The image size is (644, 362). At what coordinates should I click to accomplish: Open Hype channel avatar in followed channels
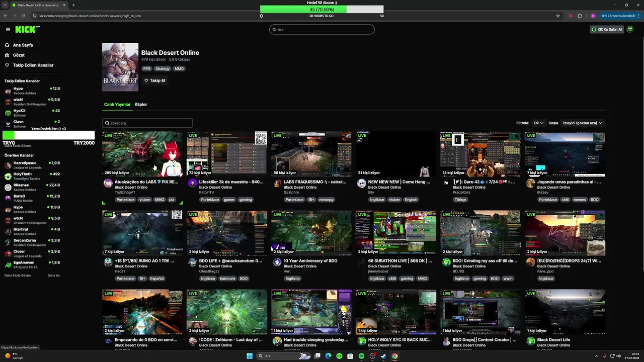click(8, 91)
